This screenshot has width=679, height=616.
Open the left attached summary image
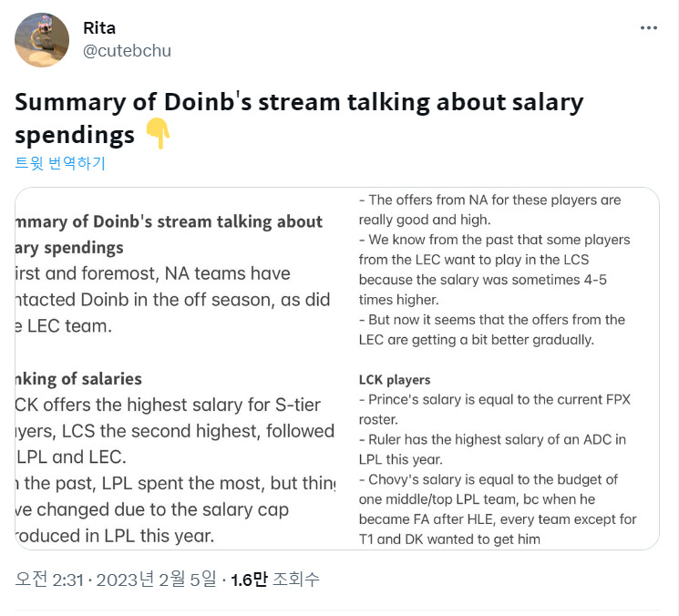[176, 368]
